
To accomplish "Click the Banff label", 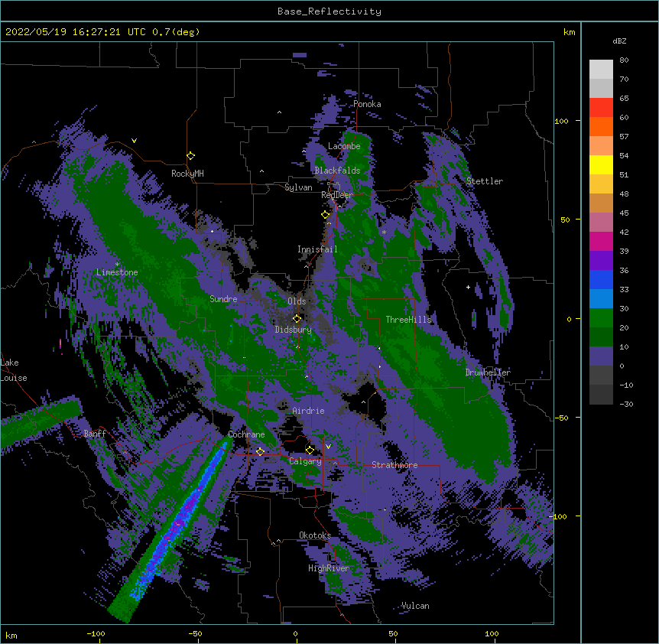I will coord(95,434).
